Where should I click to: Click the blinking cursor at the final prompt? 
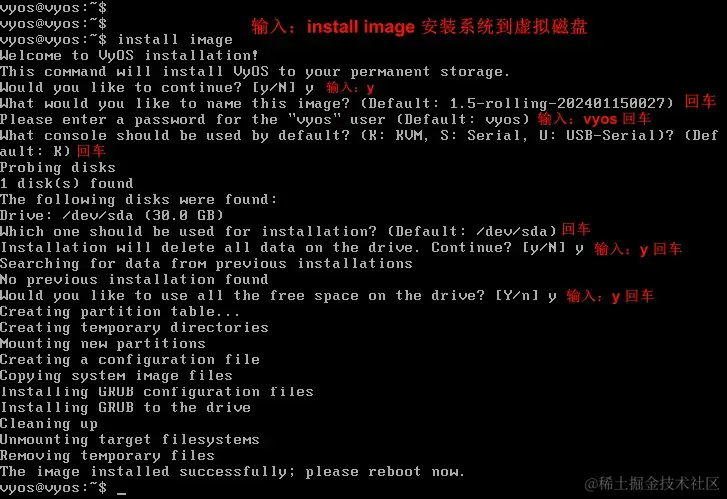click(x=121, y=493)
